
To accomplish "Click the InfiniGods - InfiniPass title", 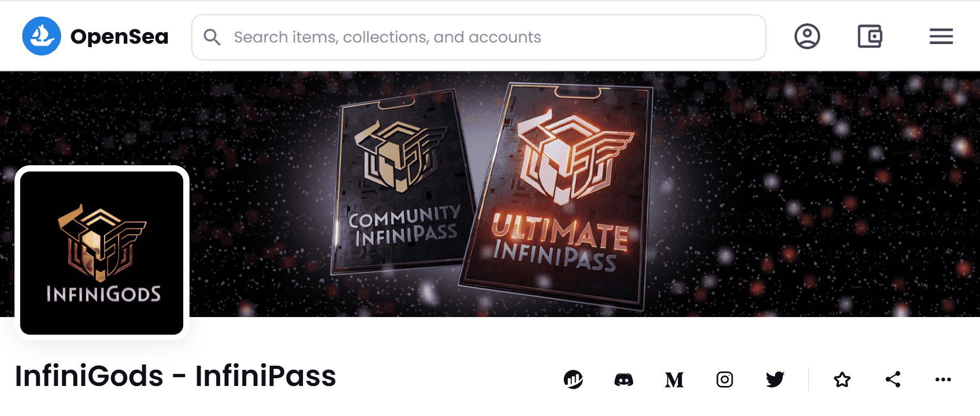I will pos(173,377).
